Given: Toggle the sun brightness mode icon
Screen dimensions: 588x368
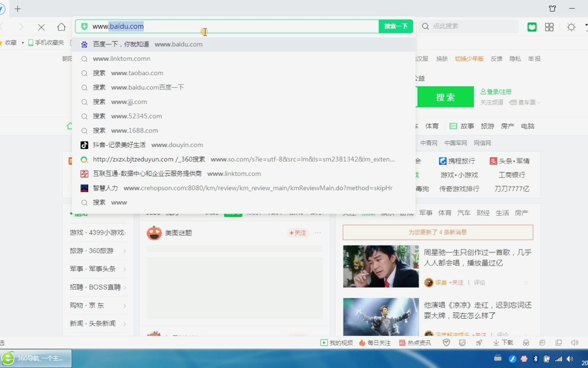Looking at the screenshot, I should pos(571,27).
